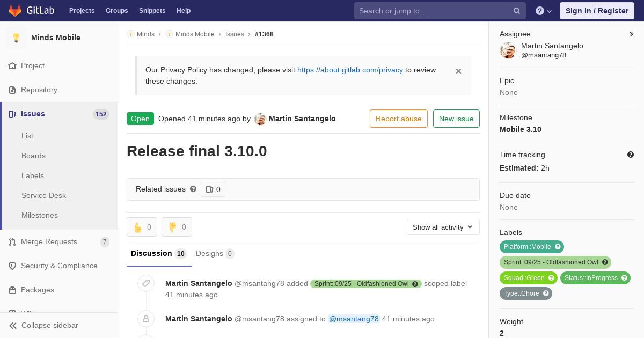Give a thumbs up reaction
Image resolution: width=644 pixels, height=338 pixels.
pos(142,227)
